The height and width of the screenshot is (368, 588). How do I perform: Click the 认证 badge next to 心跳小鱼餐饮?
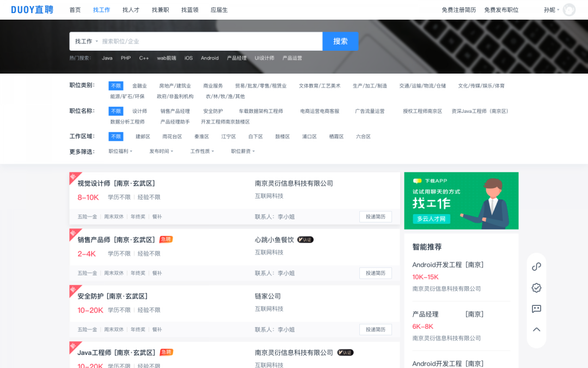(305, 239)
